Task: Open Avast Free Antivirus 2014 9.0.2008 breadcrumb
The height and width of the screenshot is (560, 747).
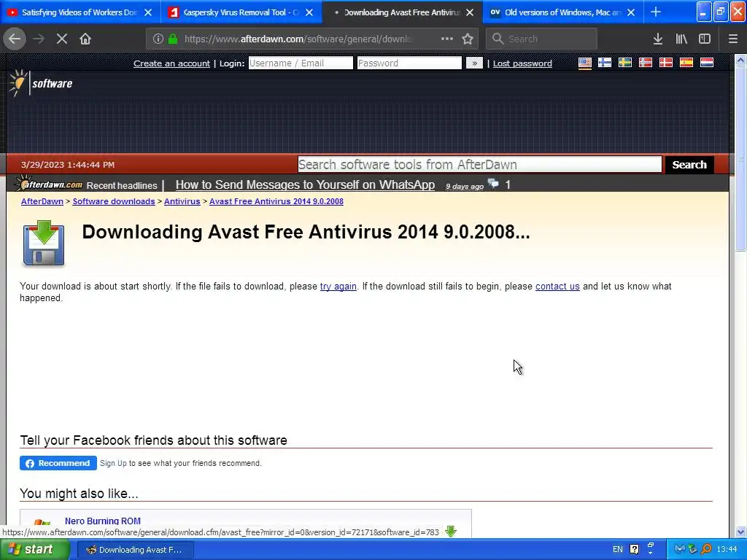Action: [x=276, y=201]
